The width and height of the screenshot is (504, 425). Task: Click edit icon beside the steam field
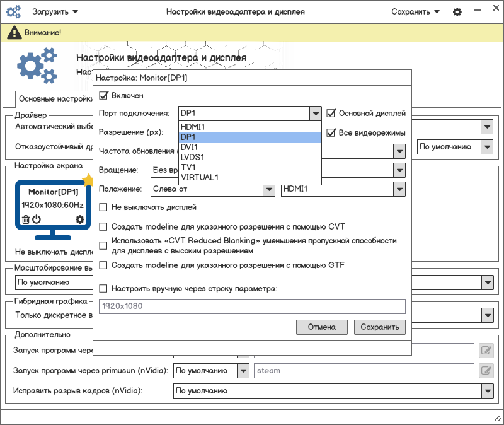[x=485, y=371]
